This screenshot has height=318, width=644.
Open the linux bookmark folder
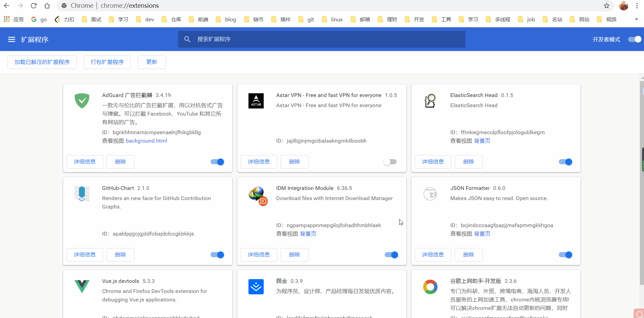(332, 19)
